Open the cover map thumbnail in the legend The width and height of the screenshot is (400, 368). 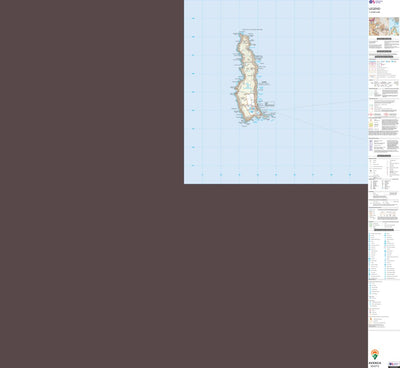[384, 27]
